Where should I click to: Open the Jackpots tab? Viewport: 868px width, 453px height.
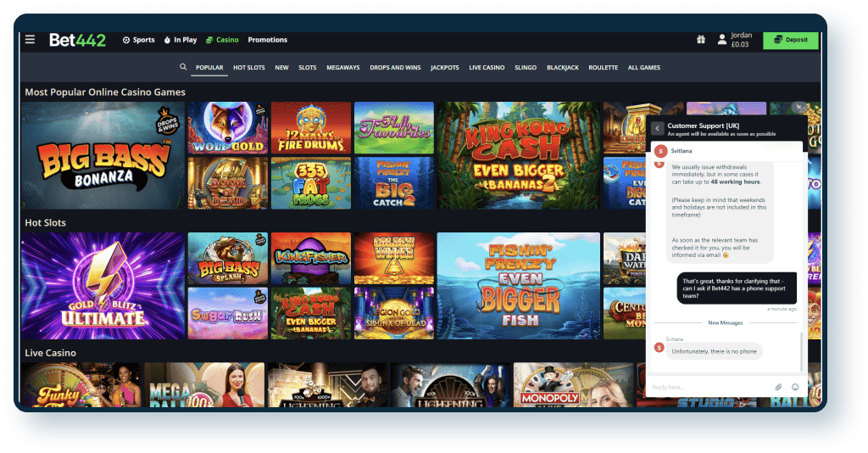444,68
